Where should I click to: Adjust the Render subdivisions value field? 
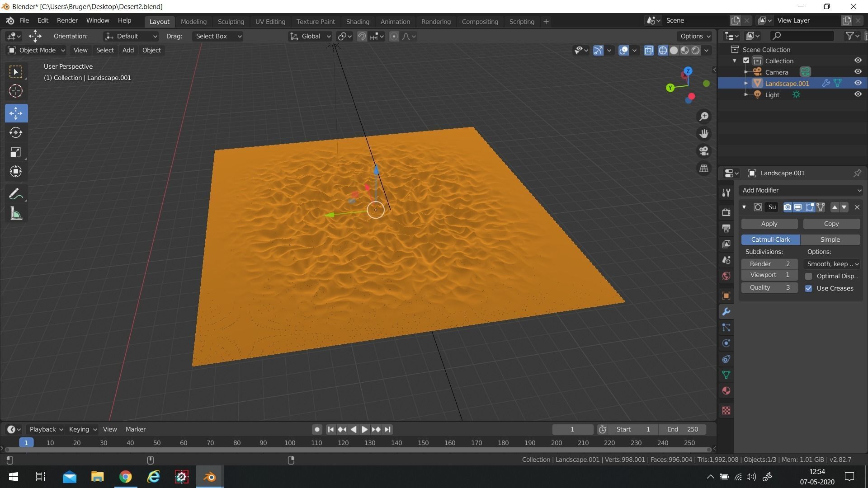coord(769,264)
